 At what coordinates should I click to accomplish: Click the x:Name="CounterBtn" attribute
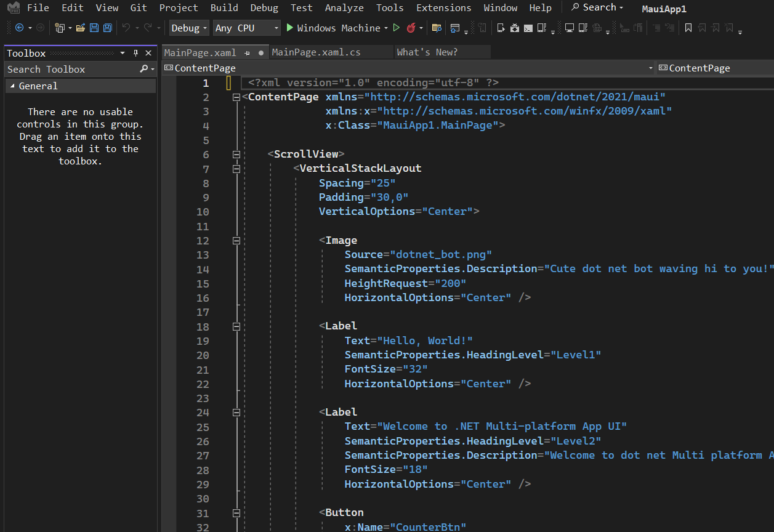[x=405, y=527]
